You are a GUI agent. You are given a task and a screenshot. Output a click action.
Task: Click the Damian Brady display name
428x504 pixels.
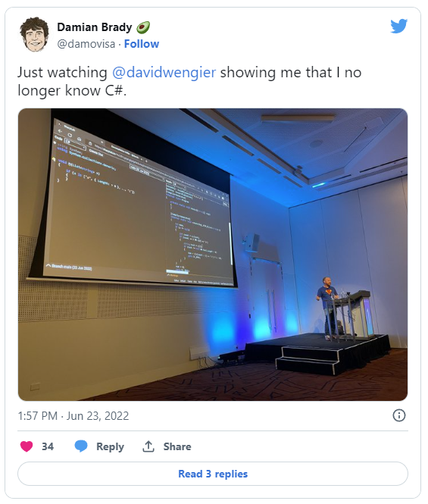[95, 27]
